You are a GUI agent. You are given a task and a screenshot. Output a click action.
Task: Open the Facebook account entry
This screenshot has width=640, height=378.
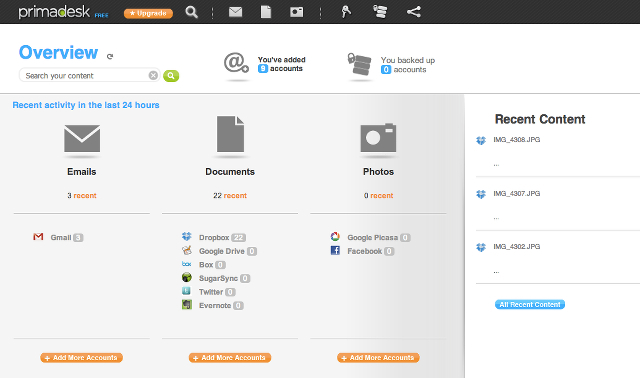371,251
